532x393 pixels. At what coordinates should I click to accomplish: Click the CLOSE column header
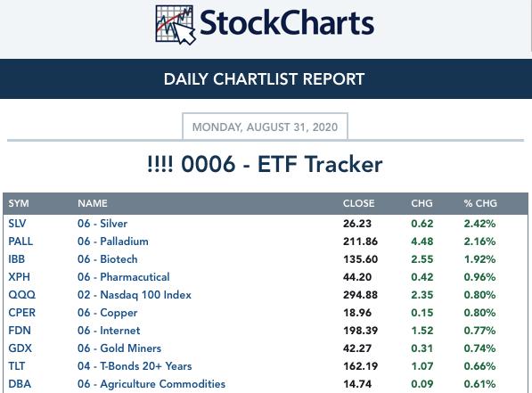pyautogui.click(x=358, y=203)
